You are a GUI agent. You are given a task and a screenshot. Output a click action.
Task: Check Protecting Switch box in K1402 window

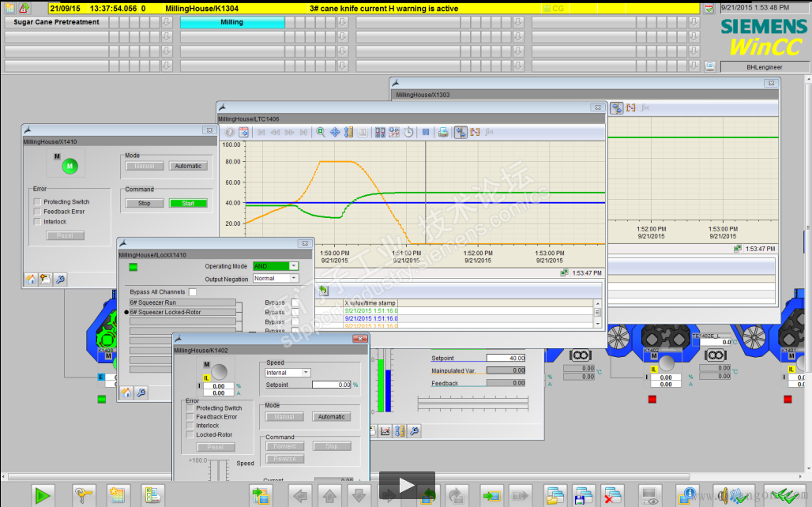point(190,408)
